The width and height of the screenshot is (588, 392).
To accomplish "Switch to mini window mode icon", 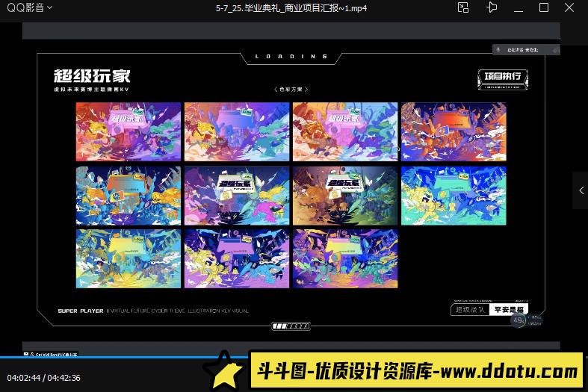I will [463, 7].
